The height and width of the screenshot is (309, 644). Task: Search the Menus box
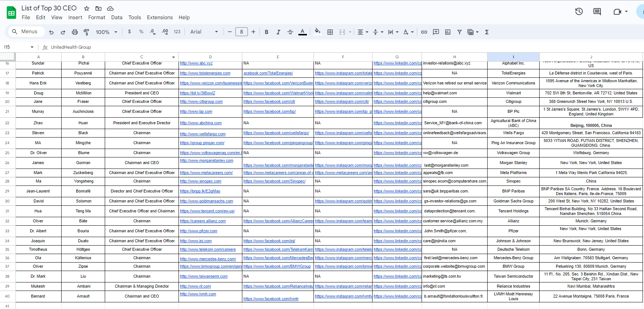pyautogui.click(x=26, y=32)
